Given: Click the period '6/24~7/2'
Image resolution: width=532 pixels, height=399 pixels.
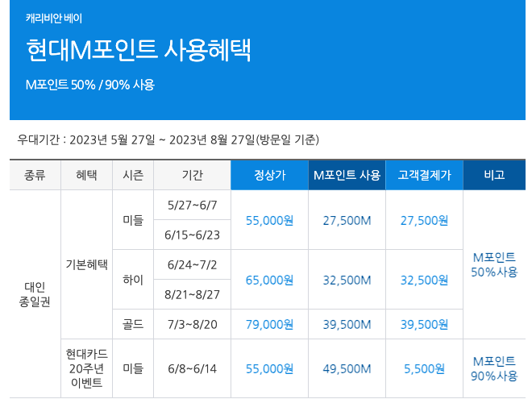Looking at the screenshot, I should pos(192,265).
